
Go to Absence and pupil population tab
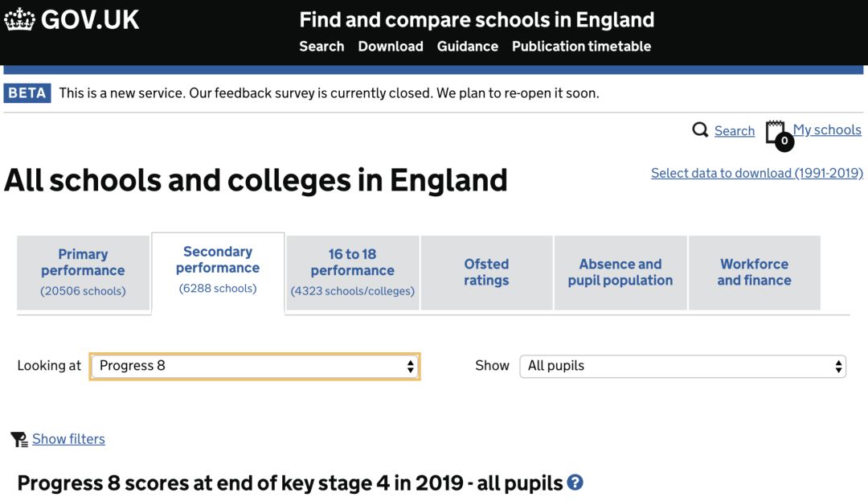pyautogui.click(x=620, y=273)
